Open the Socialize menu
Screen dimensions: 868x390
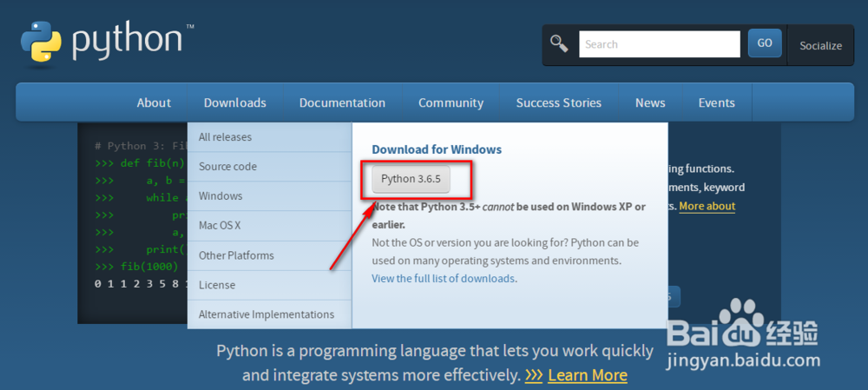(x=820, y=45)
